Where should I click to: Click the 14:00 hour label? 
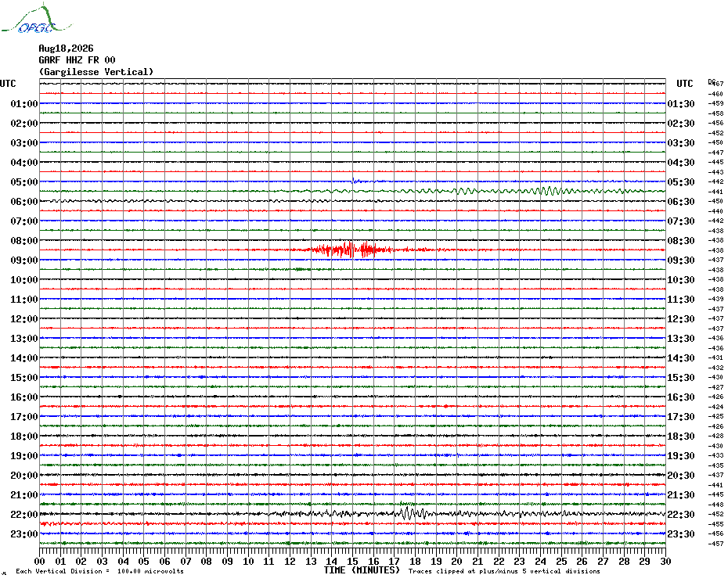[24, 357]
